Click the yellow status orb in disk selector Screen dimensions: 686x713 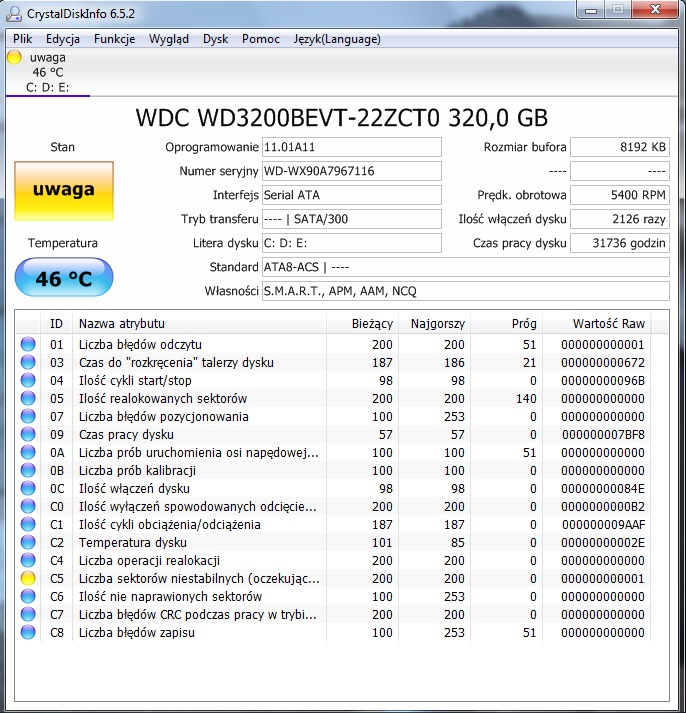(14, 57)
